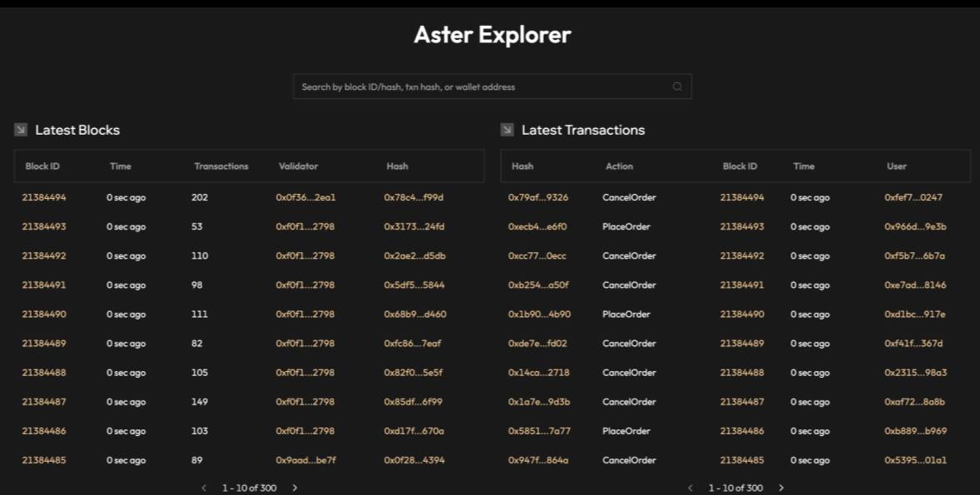Click the Action column header
The width and height of the screenshot is (980, 495).
coord(619,166)
